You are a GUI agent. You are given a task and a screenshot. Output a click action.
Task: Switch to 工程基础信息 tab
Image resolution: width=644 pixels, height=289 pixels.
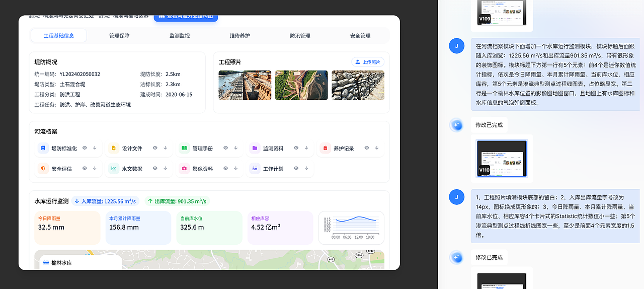point(59,36)
